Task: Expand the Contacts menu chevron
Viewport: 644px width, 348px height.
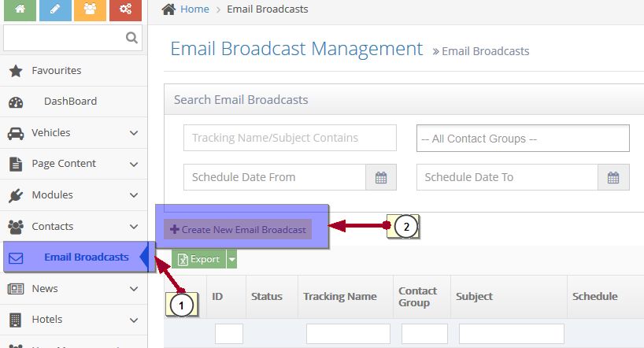Action: pyautogui.click(x=134, y=227)
